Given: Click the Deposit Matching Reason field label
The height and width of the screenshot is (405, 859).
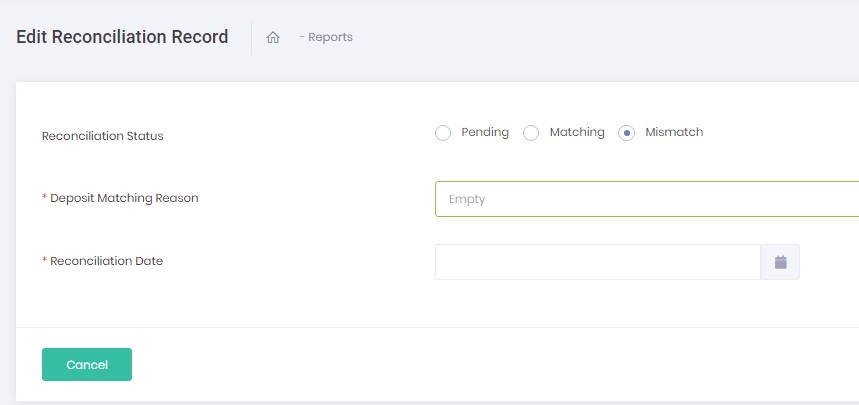Looking at the screenshot, I should pos(124,198).
